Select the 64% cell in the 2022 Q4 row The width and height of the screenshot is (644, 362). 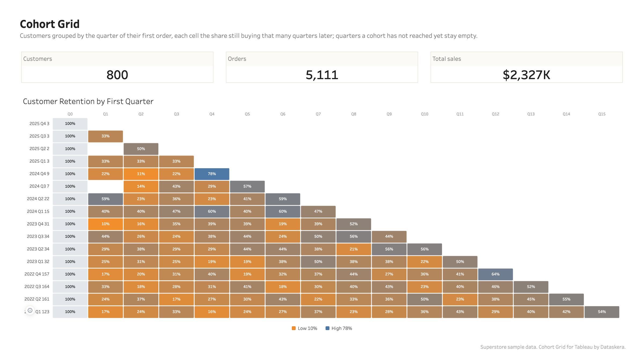pos(495,274)
